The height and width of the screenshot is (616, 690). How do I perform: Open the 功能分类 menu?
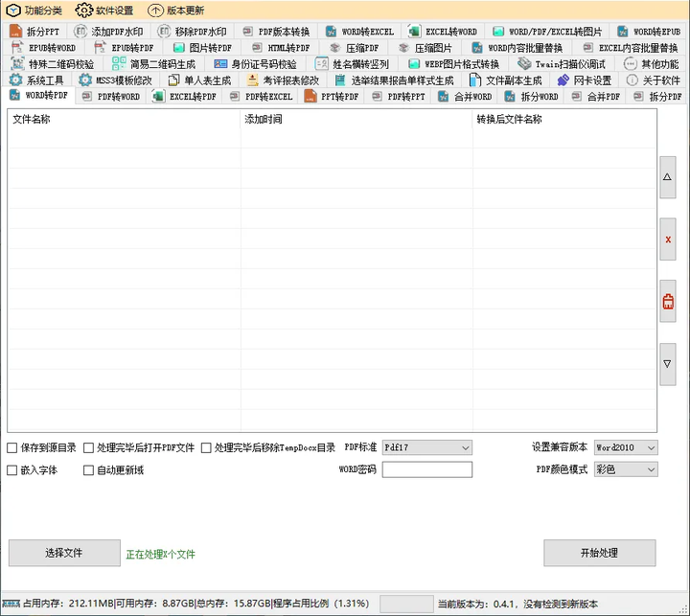(34, 11)
